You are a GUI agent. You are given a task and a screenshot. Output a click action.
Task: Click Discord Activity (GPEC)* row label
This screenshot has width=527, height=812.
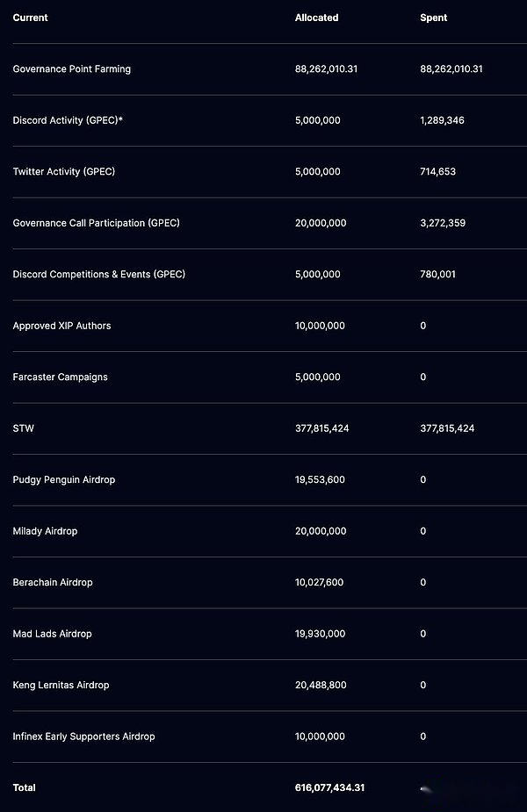point(68,120)
